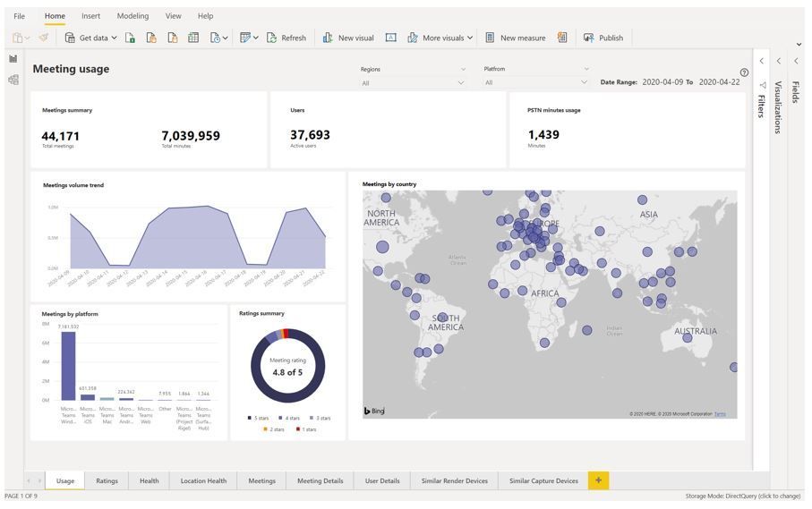Screen dimensions: 812x509
Task: Open the Terms link on the map
Action: coord(720,414)
